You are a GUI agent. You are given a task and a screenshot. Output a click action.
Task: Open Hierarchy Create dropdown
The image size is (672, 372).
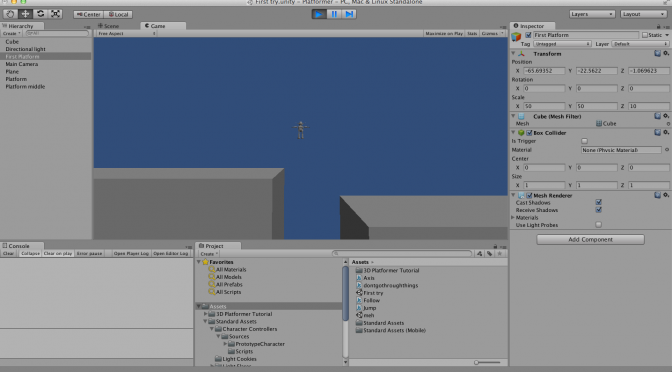click(x=12, y=33)
